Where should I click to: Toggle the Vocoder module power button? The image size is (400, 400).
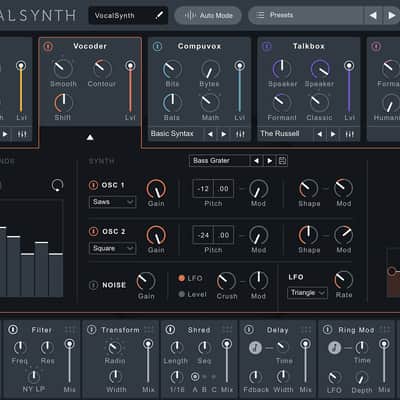(48, 46)
